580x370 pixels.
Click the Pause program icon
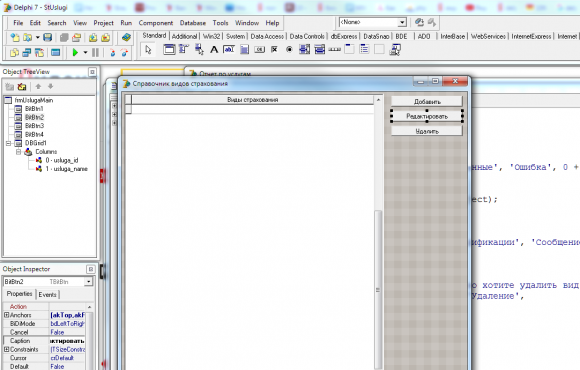[95, 53]
